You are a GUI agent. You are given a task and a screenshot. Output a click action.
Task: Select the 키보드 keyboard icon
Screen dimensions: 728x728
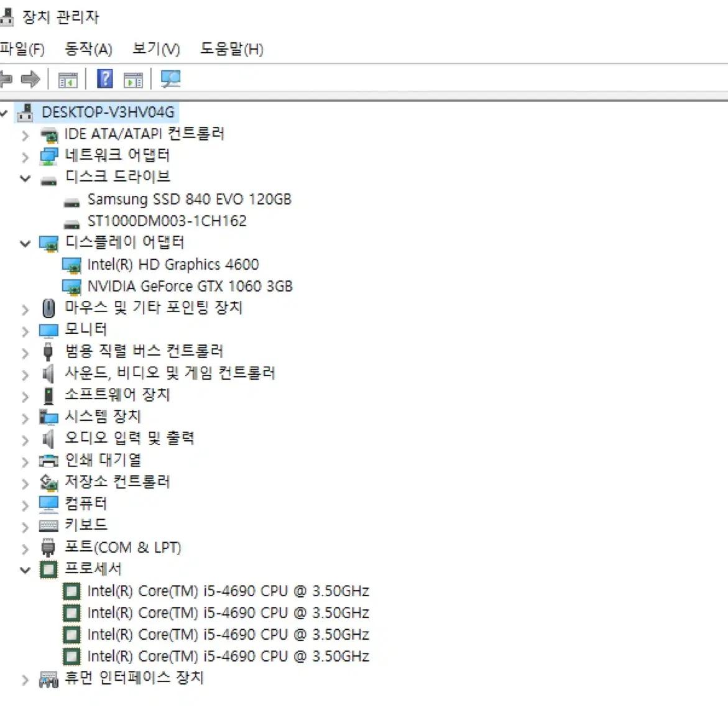pyautogui.click(x=48, y=526)
